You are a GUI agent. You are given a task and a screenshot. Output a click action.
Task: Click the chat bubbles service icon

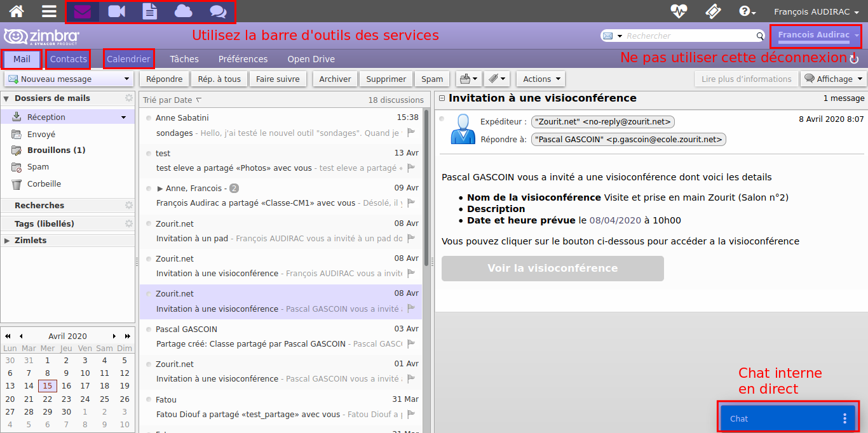[218, 11]
